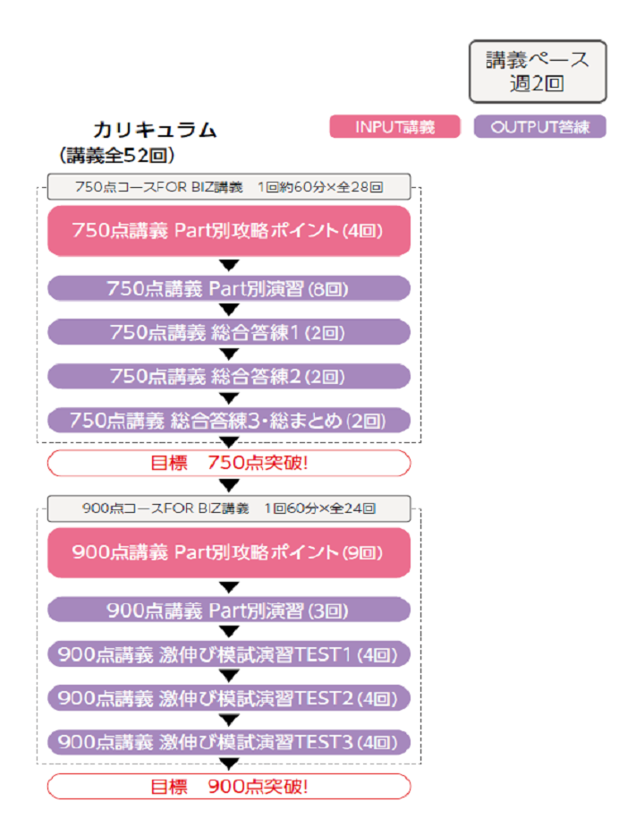
Task: Click the 目標 900点突破! goal box
Action: coord(229,786)
